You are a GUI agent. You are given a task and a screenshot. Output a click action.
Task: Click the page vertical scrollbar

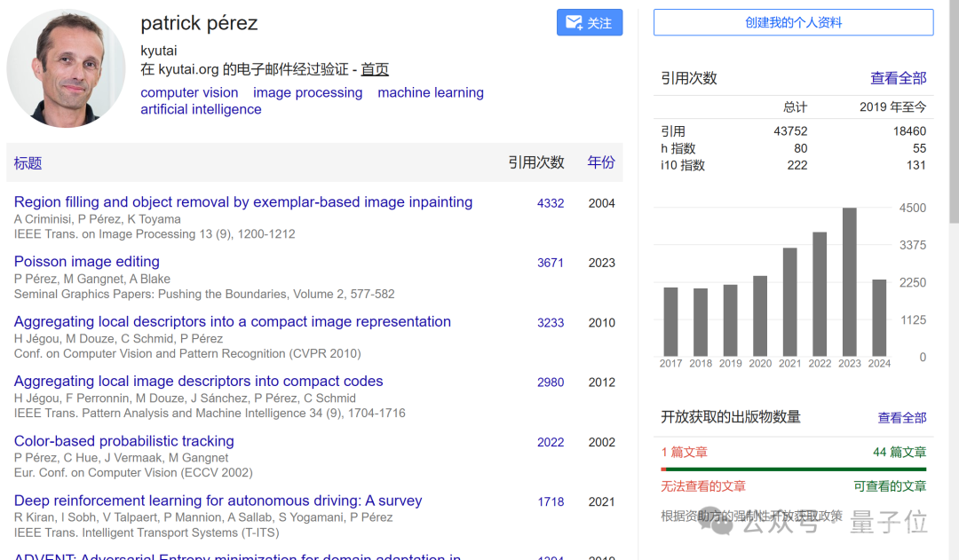click(x=954, y=112)
